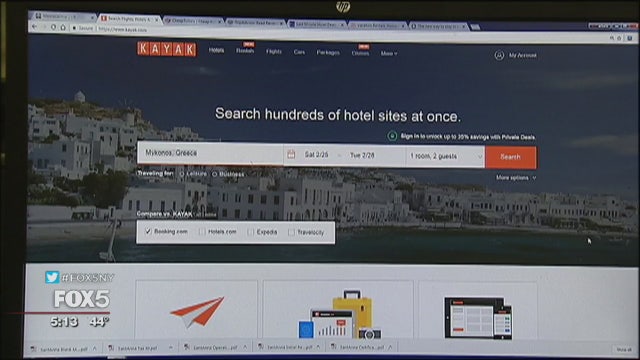Open the Rentals nav item
Viewport: 640px width, 360px height.
pos(245,51)
